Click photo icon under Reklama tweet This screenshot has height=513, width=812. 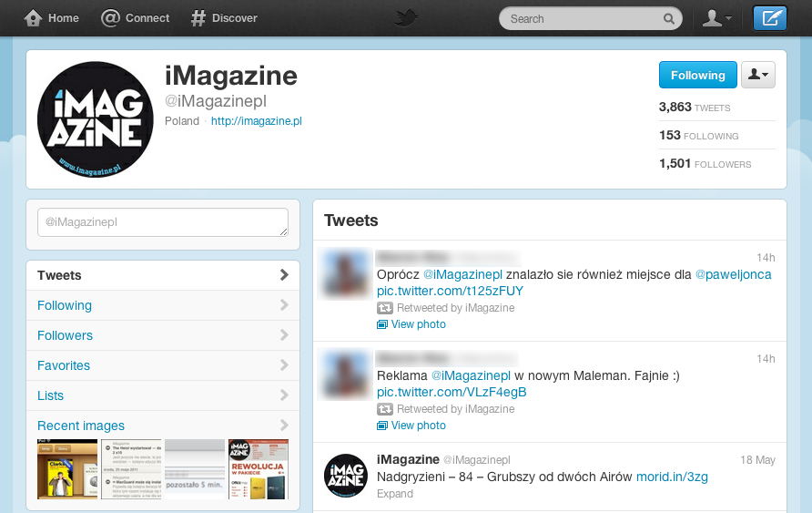tap(382, 426)
